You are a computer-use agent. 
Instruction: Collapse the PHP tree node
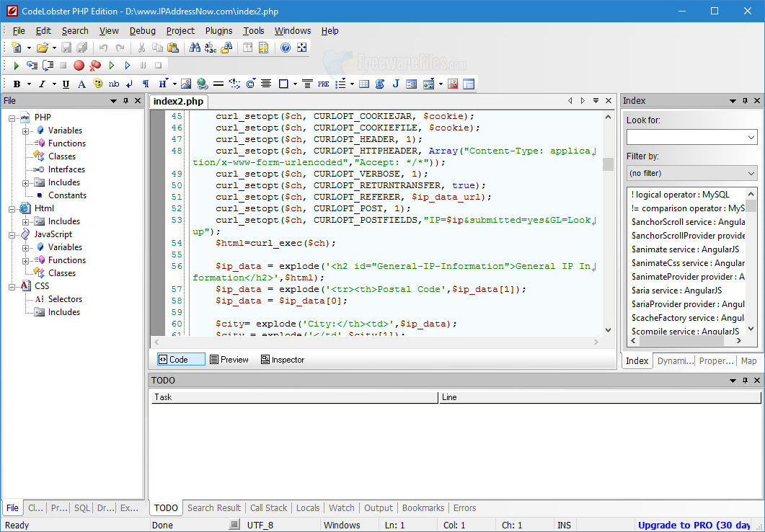pyautogui.click(x=12, y=118)
